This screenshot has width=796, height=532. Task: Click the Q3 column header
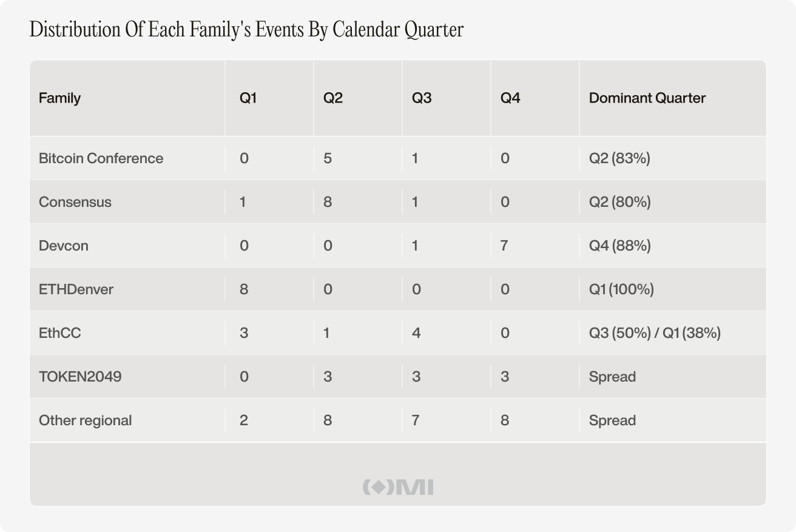click(422, 98)
